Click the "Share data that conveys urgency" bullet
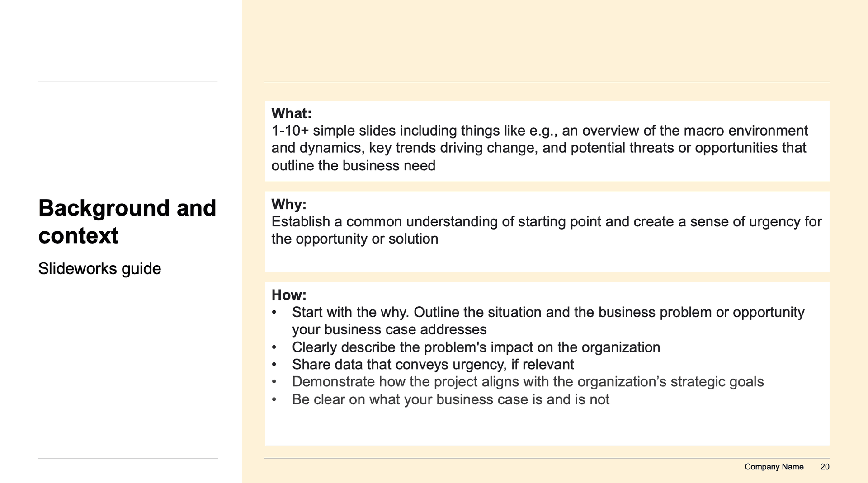Viewport: 868px width, 483px height. tap(433, 365)
